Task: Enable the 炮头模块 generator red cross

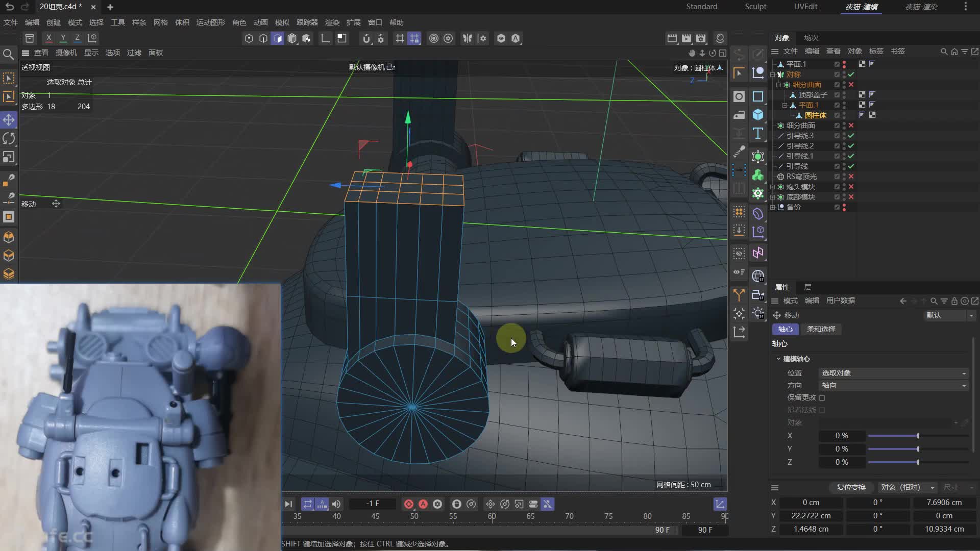Action: (x=851, y=187)
